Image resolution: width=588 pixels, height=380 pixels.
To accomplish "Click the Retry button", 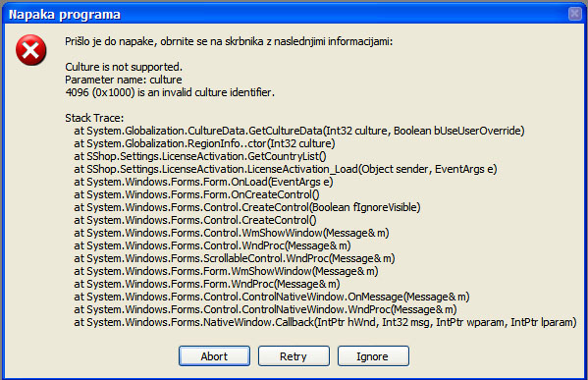I will pyautogui.click(x=294, y=356).
